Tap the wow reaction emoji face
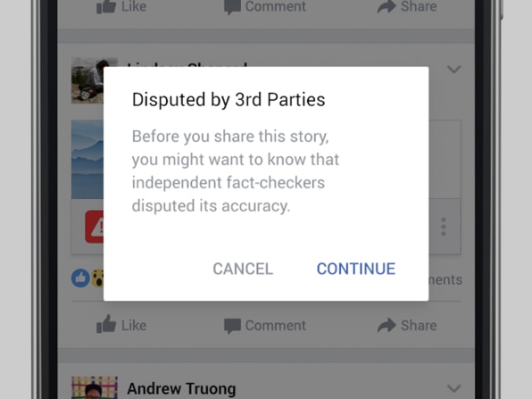Image resolution: width=532 pixels, height=399 pixels. click(x=97, y=278)
